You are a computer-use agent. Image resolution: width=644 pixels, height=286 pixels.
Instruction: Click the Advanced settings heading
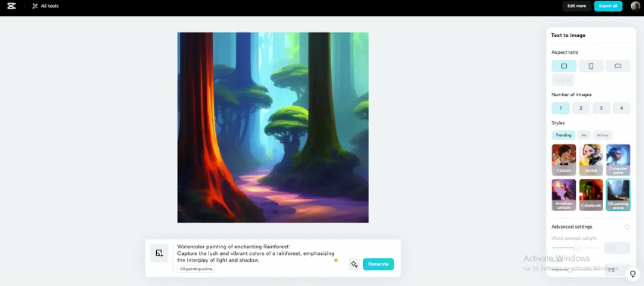572,227
